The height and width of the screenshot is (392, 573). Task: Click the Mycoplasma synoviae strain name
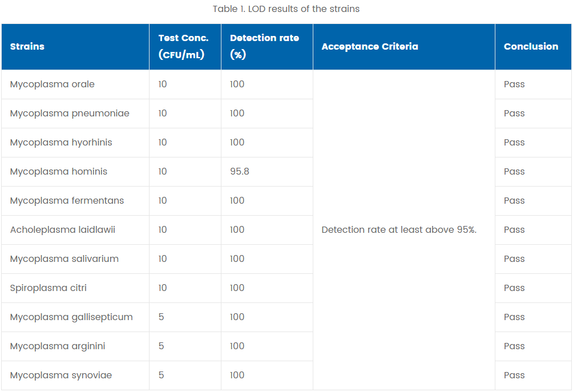[61, 375]
